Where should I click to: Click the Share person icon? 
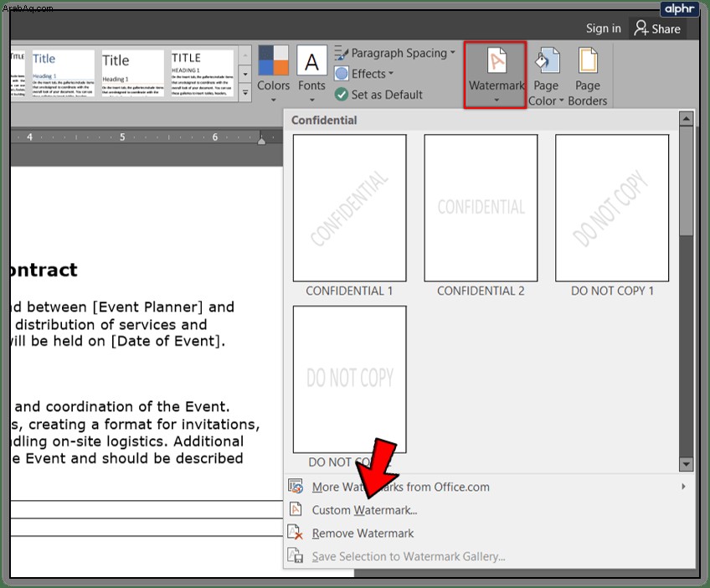pyautogui.click(x=641, y=28)
